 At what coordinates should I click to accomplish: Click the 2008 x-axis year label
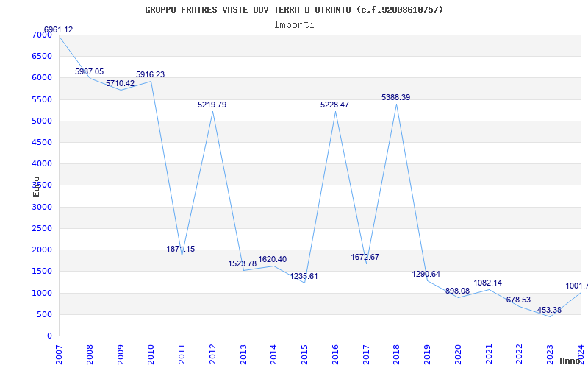(x=90, y=355)
